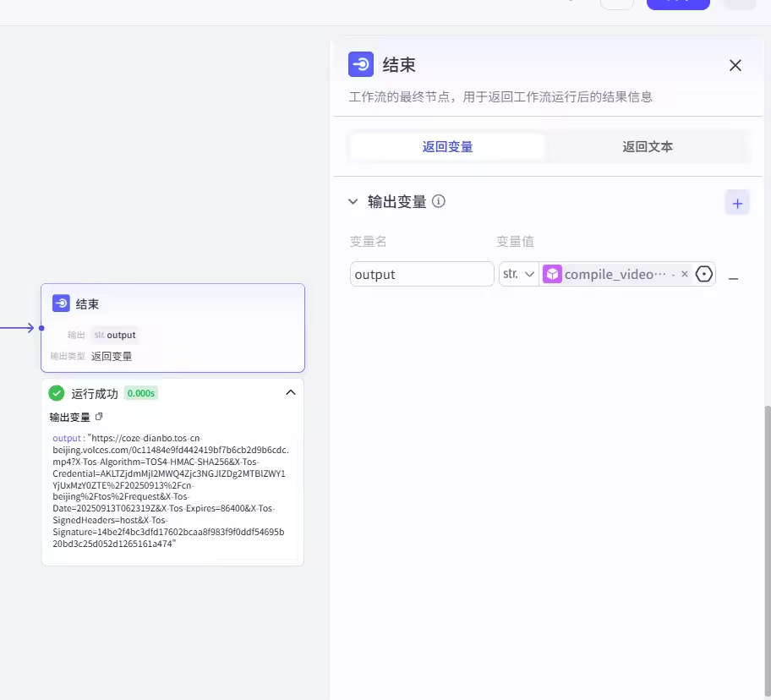Screen dimensions: 771x700
Task: Click the output variable name field
Action: [422, 274]
